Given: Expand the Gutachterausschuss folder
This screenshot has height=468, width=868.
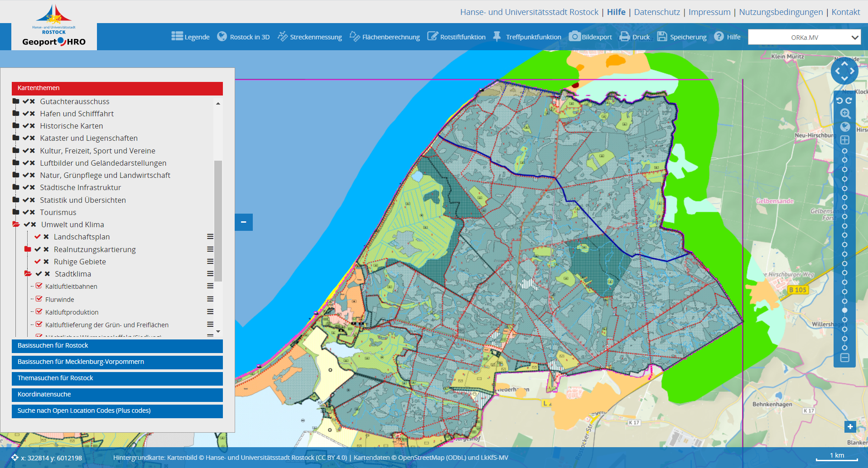Looking at the screenshot, I should (x=16, y=101).
